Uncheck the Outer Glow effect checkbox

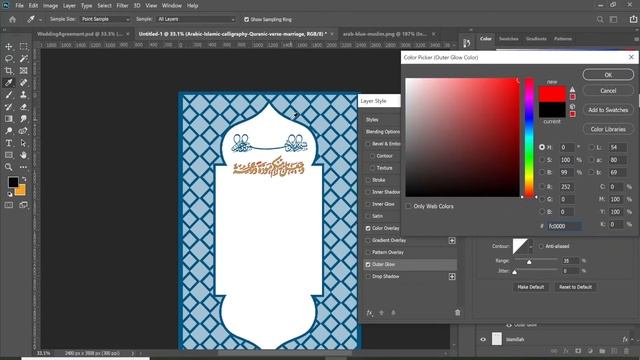click(x=368, y=264)
